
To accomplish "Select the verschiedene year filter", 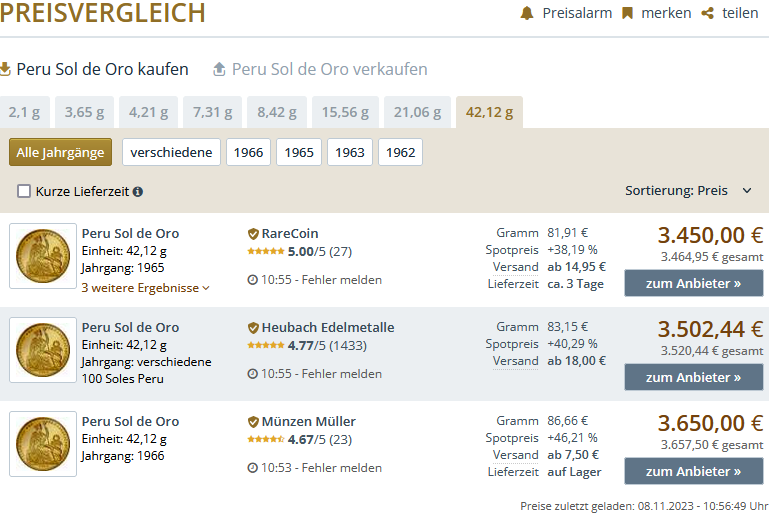I will coord(171,153).
